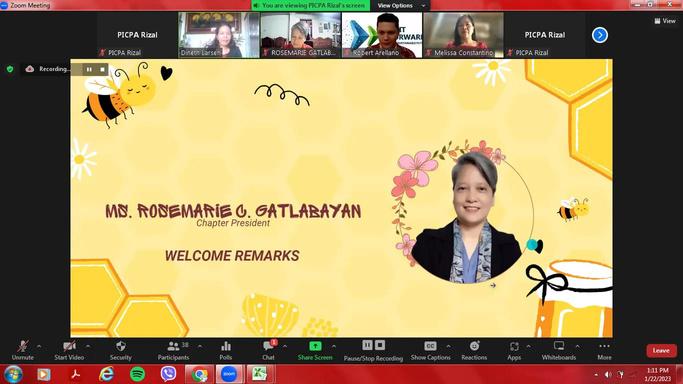
Task: Open the Participants panel
Action: pyautogui.click(x=173, y=350)
